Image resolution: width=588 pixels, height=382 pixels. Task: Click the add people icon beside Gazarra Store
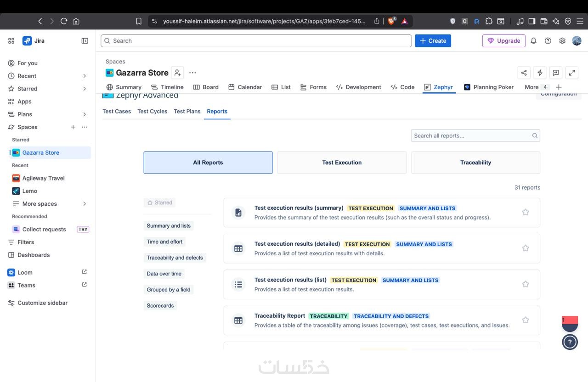click(x=177, y=73)
